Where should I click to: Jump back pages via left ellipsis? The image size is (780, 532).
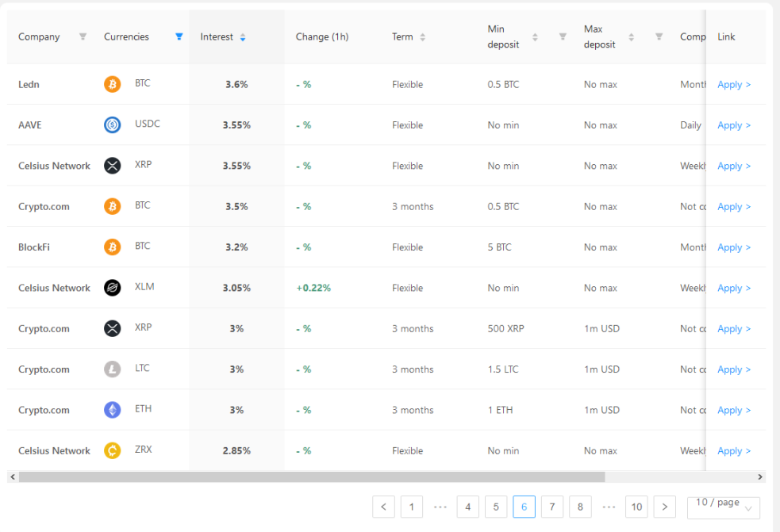point(440,507)
